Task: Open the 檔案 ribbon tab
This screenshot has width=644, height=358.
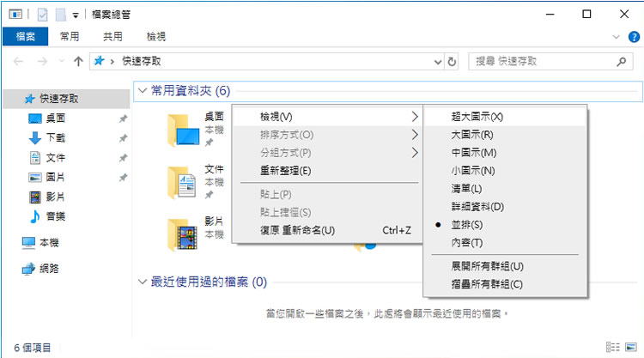Action: pyautogui.click(x=26, y=37)
